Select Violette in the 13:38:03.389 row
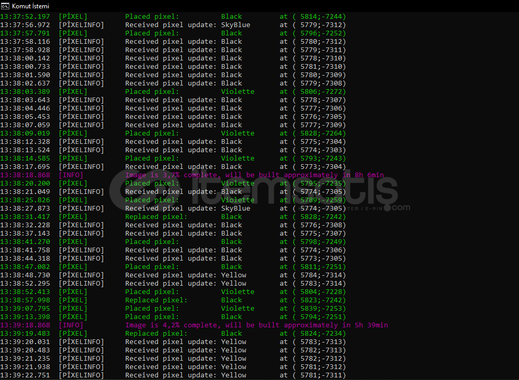Screen dimensions: 519x380 [237, 92]
